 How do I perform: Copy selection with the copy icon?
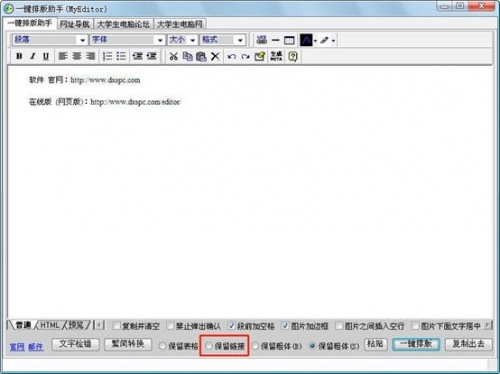188,56
